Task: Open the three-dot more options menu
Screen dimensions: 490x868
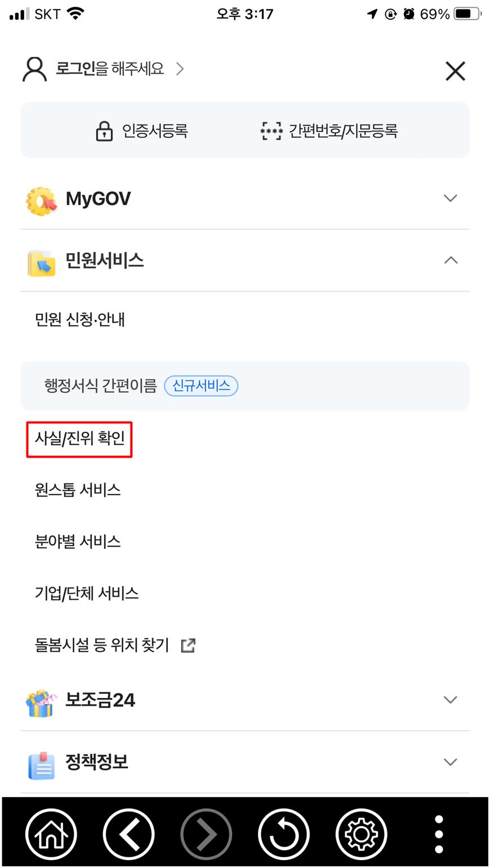Action: pos(439,834)
